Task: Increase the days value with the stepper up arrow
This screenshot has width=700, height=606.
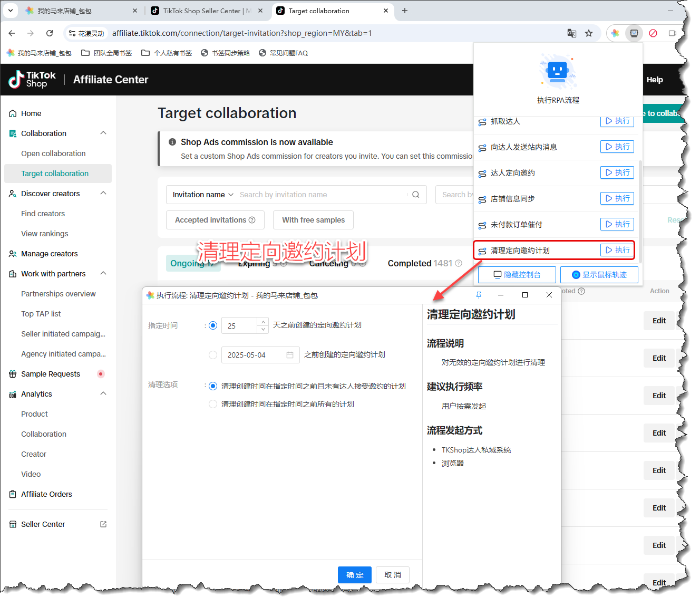Action: 263,322
